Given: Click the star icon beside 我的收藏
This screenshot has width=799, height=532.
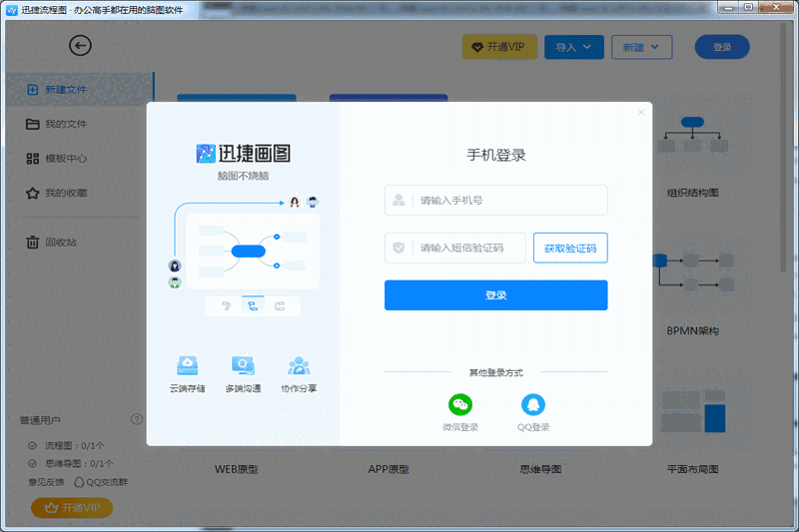Looking at the screenshot, I should point(33,193).
